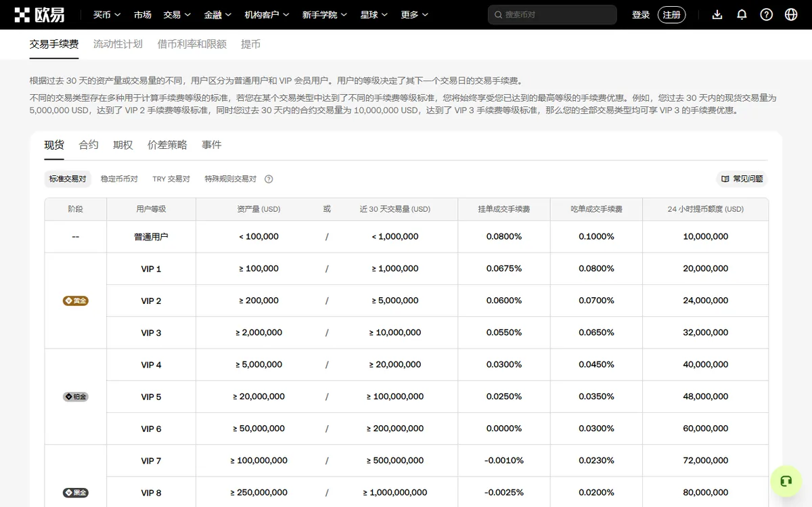The height and width of the screenshot is (507, 812).
Task: Click the VIP 4 row label
Action: 151,365
